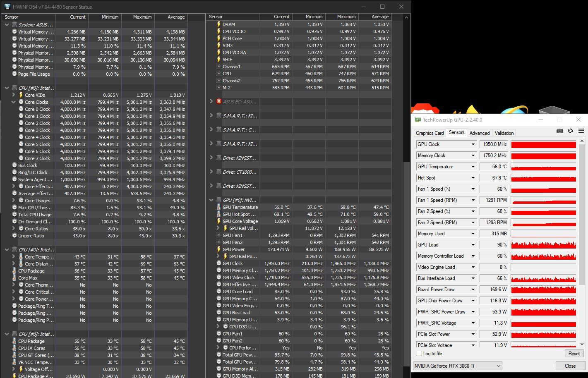Select the Physical Memory 30,080 MB row
Screen dimensions: 588x378
click(94, 60)
